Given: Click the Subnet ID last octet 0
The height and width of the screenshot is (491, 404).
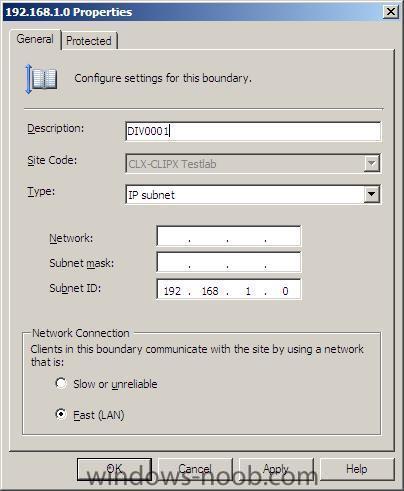Looking at the screenshot, I should [285, 291].
